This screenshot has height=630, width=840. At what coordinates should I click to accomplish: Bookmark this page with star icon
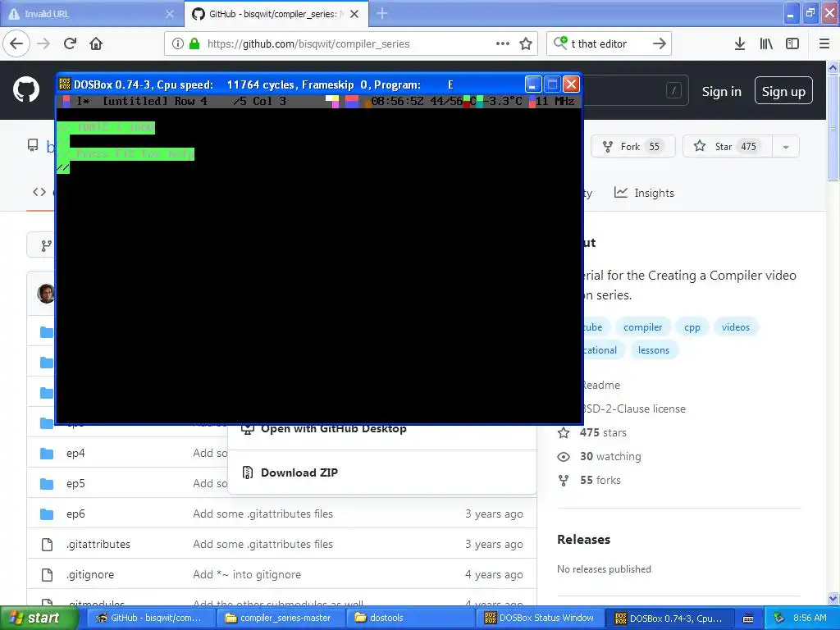[x=526, y=43]
